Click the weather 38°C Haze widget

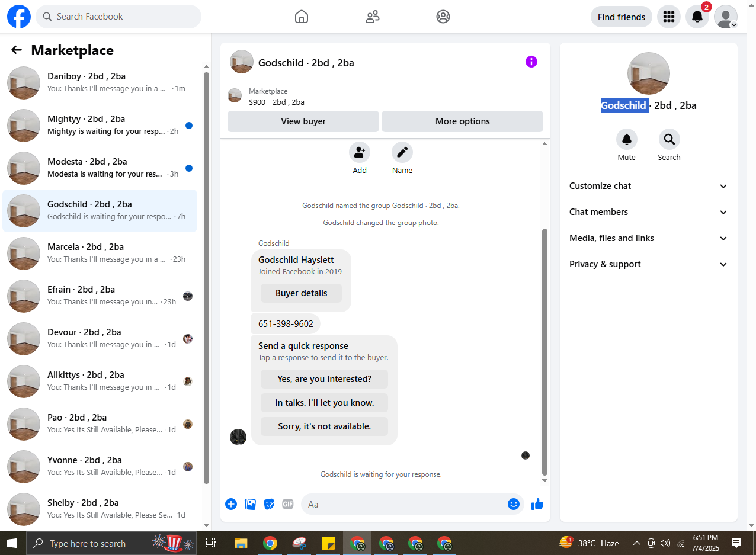pyautogui.click(x=590, y=543)
